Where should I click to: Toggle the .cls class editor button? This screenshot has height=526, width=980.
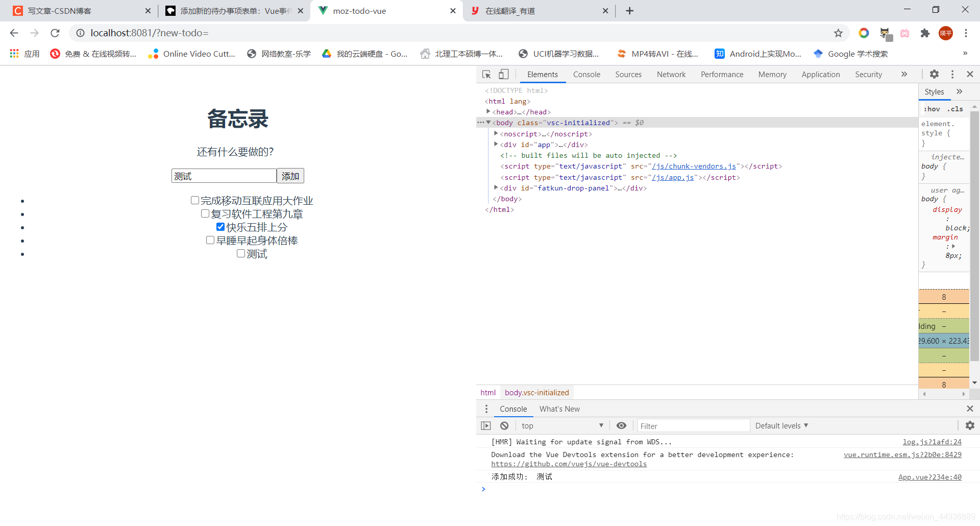(955, 109)
